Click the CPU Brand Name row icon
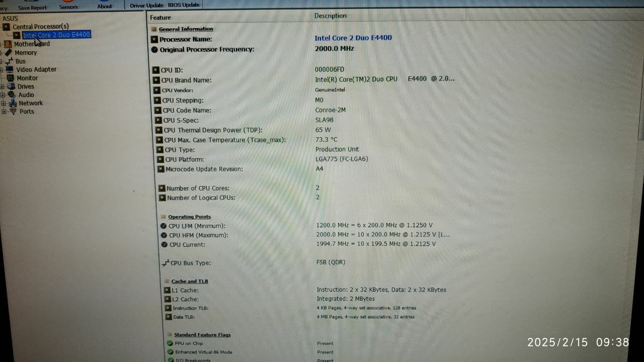 click(x=156, y=80)
